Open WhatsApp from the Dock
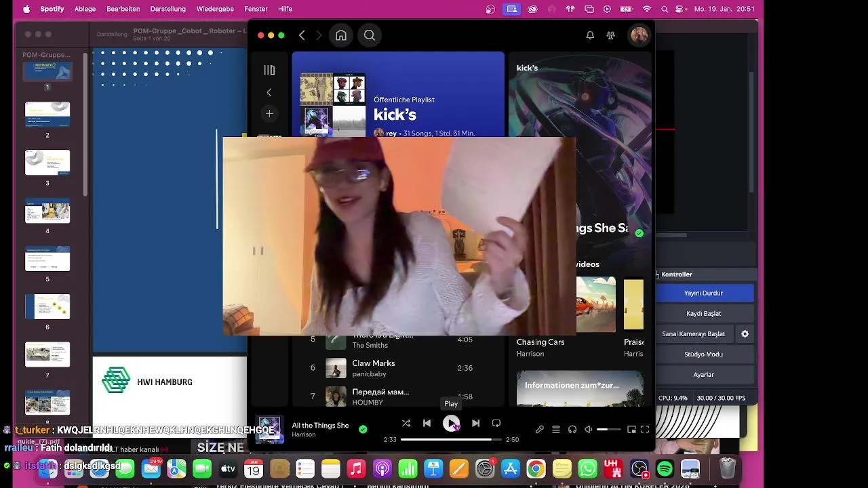The width and height of the screenshot is (868, 488). pyautogui.click(x=587, y=468)
